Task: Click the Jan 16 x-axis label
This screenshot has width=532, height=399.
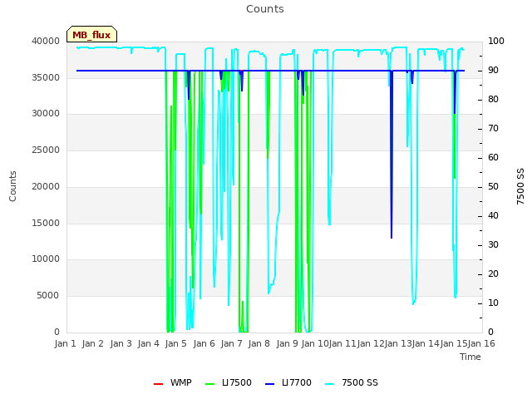Action: coord(481,343)
